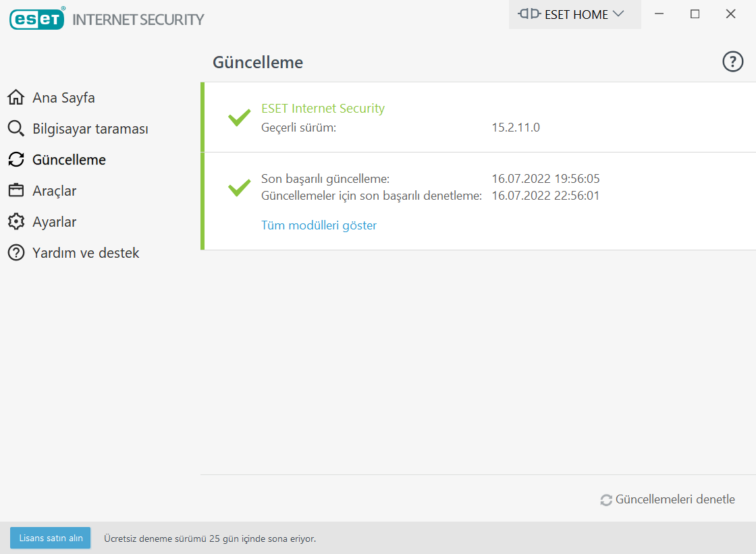Click Güncellemeleri denetle to check updates
756x554 pixels.
click(x=675, y=500)
